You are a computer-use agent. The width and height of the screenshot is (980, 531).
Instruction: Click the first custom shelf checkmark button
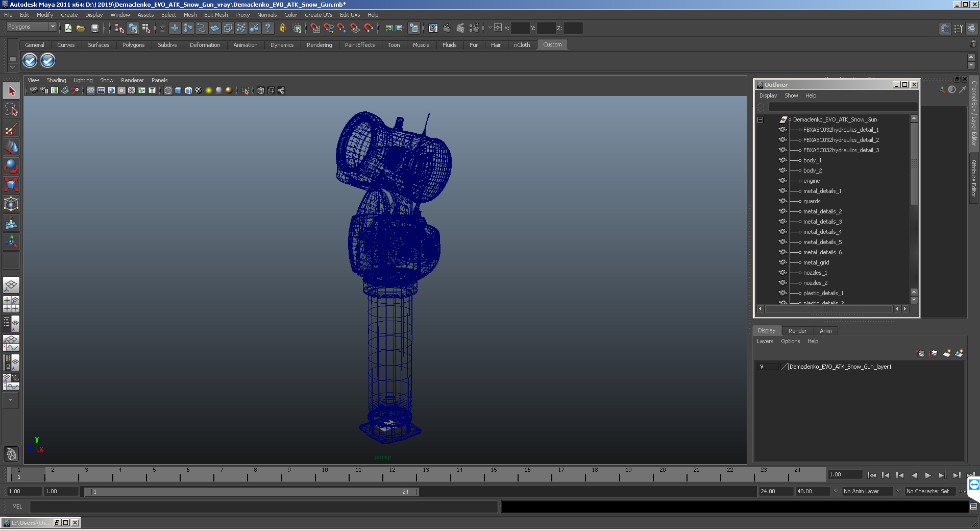30,61
